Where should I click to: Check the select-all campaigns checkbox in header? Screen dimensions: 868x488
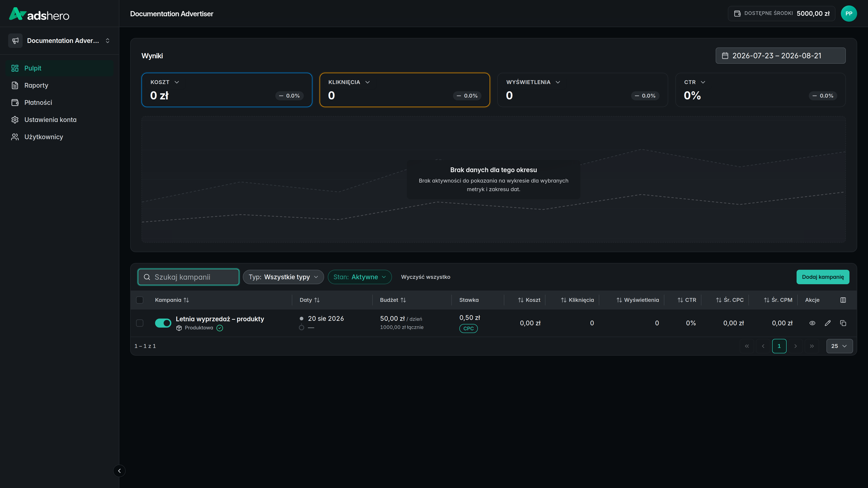point(139,300)
